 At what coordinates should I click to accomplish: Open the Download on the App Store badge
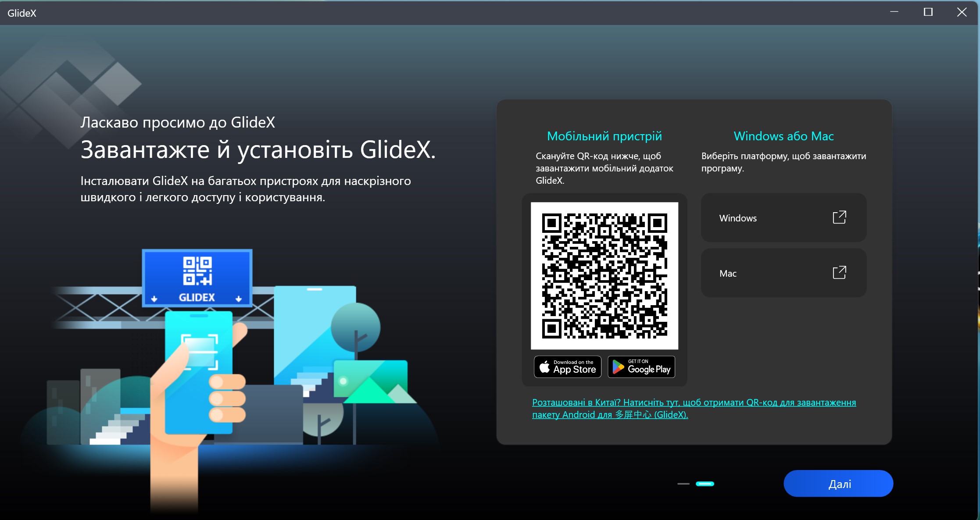click(568, 367)
